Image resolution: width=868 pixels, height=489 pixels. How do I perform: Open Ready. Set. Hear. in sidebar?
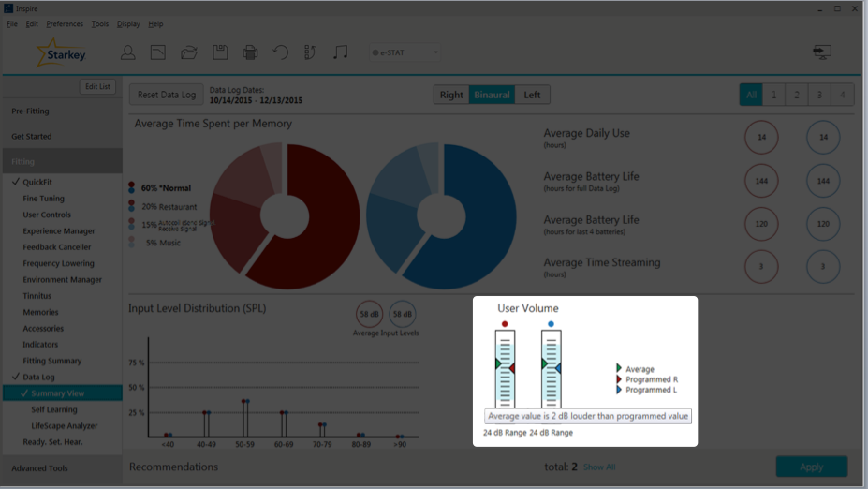(52, 442)
